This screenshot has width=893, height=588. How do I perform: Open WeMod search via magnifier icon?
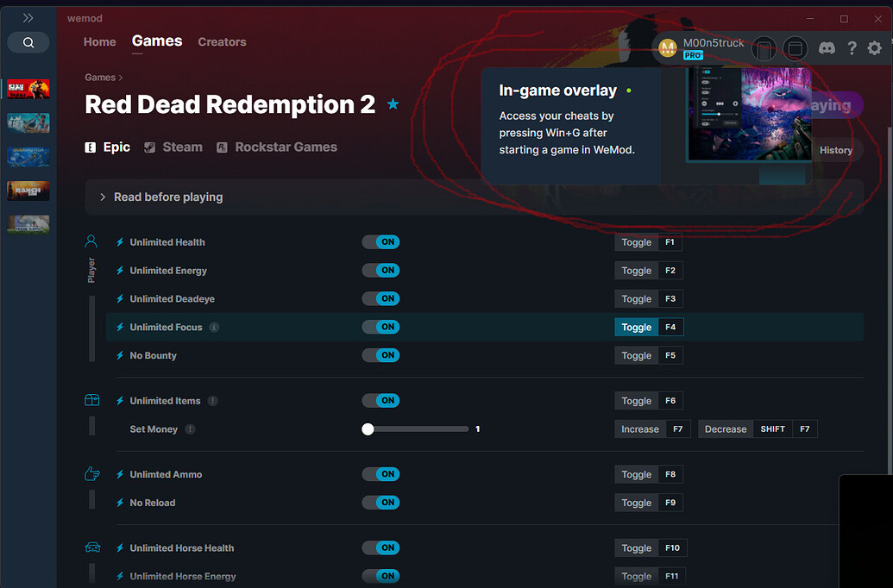(x=28, y=41)
